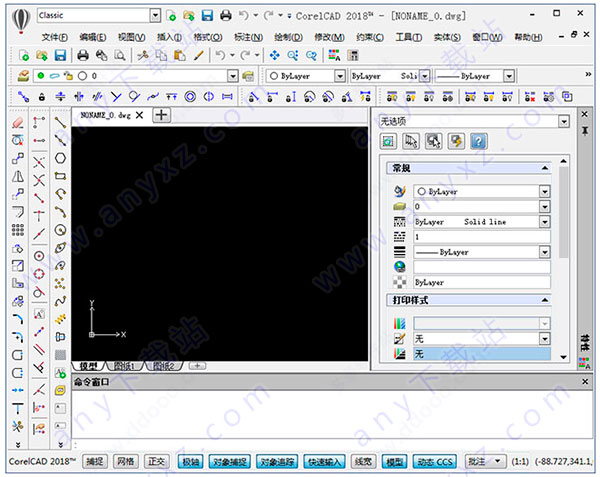Close the NONAME_0.dwg document tab
The height and width of the screenshot is (477, 600).
(x=139, y=115)
